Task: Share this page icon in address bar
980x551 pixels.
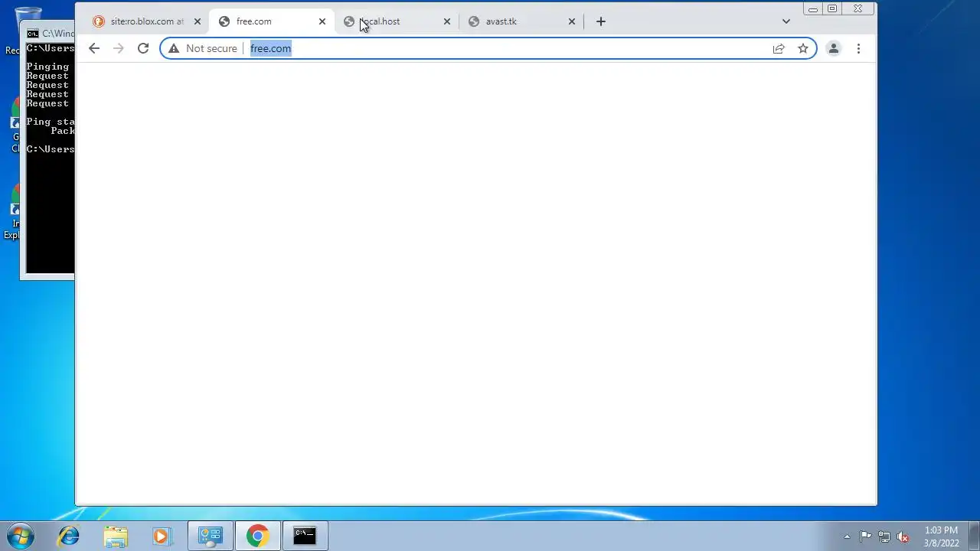Action: point(779,48)
